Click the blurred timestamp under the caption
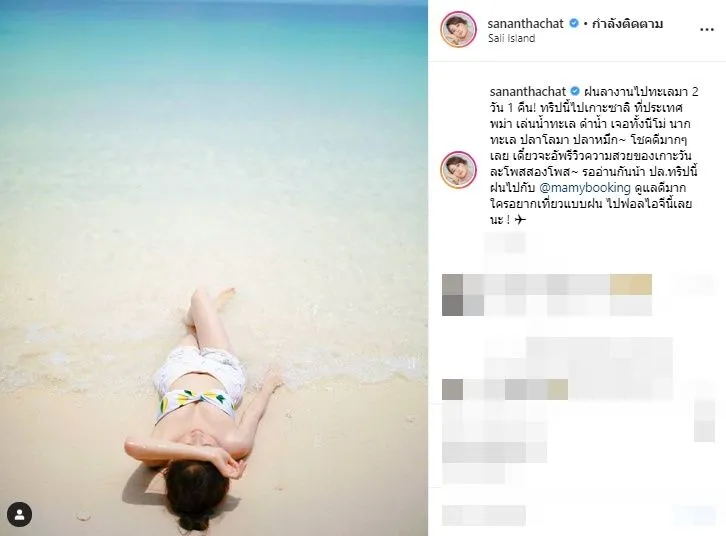The height and width of the screenshot is (536, 726). tap(506, 243)
